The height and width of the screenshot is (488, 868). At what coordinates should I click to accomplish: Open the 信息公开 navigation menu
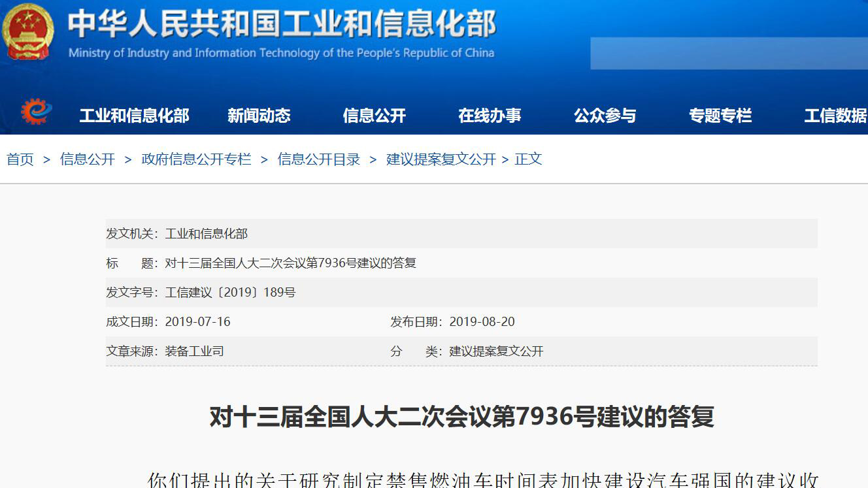coord(375,114)
